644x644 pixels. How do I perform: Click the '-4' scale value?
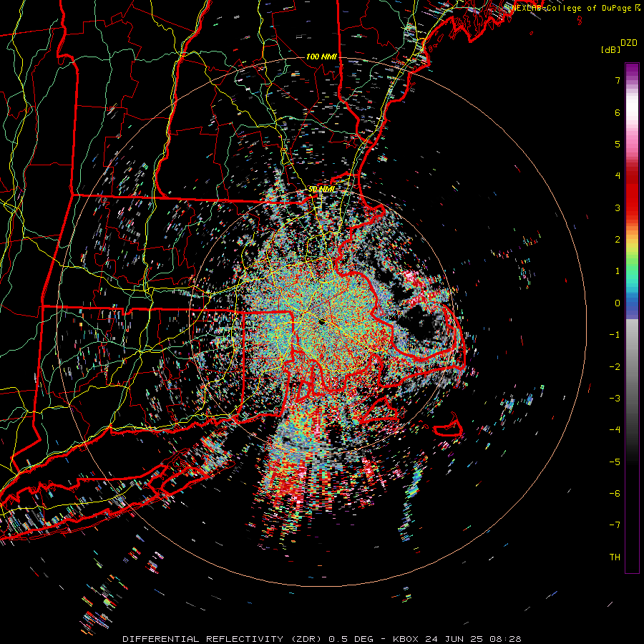615,430
